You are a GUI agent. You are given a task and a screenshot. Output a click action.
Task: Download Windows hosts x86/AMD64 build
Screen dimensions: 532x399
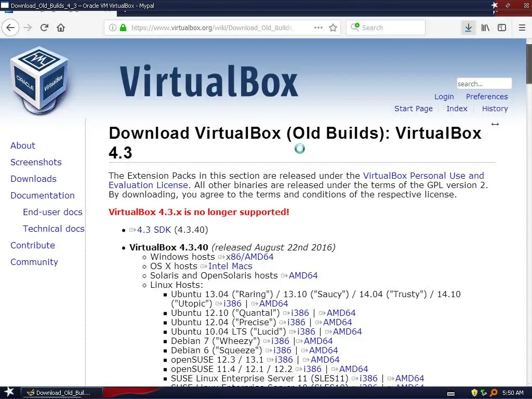[x=250, y=257]
